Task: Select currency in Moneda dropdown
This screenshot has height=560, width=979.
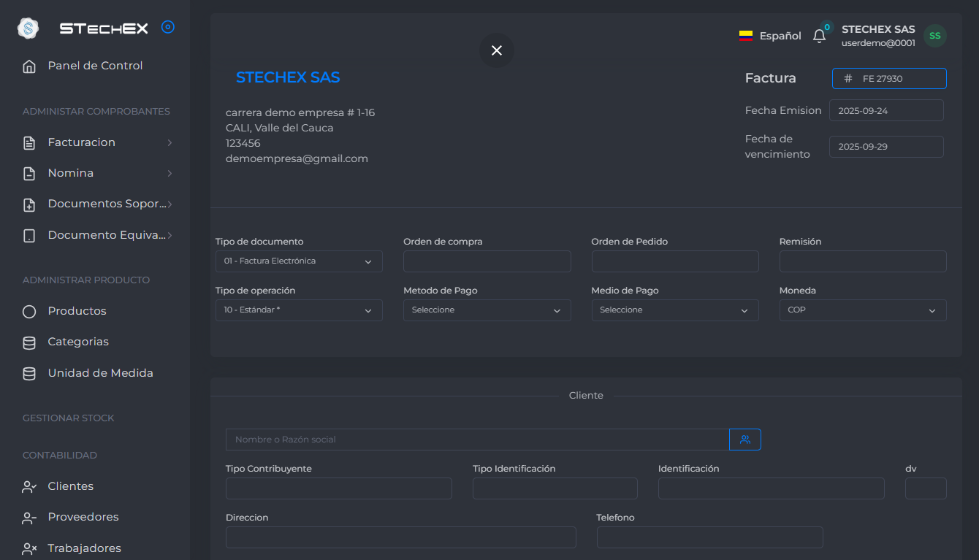Action: 862,310
